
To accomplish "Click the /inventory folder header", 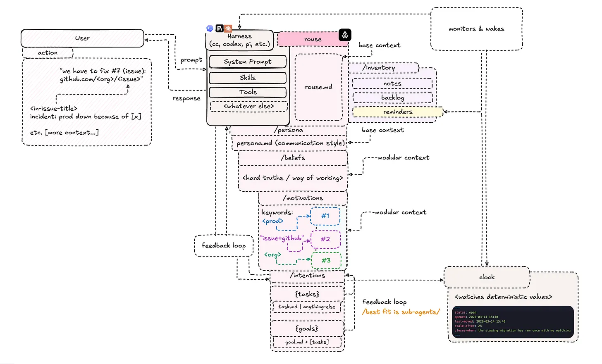I will coord(384,68).
